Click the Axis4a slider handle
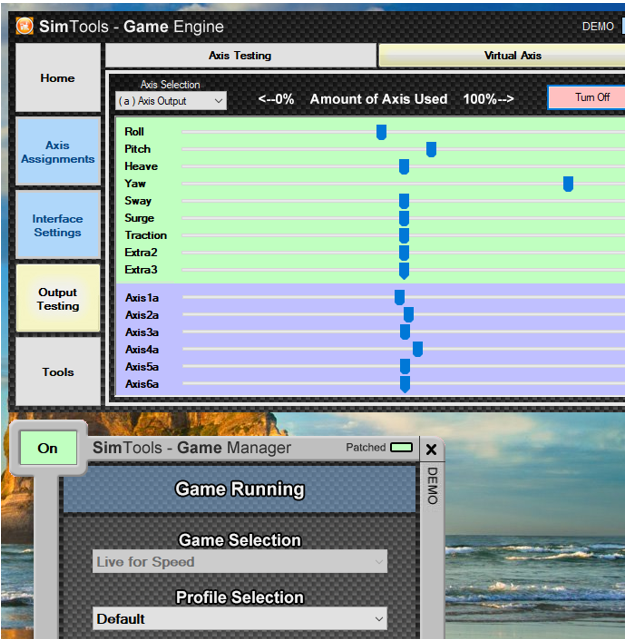The height and width of the screenshot is (639, 637). coord(418,349)
